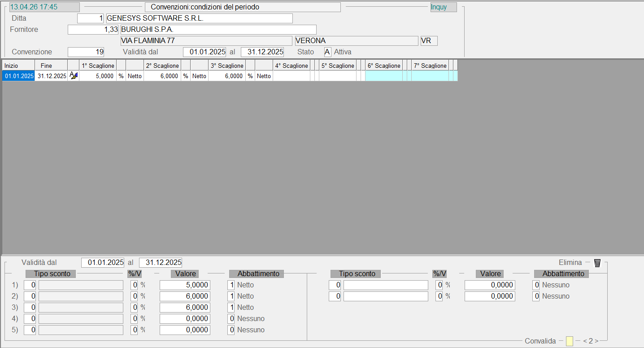Screen dimensions: 644x348
Task: Click the Tipo sconto code on row 5
Action: click(30, 330)
